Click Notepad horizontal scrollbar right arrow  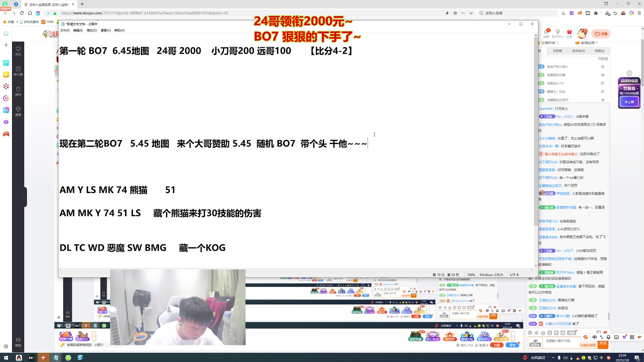pos(532,269)
